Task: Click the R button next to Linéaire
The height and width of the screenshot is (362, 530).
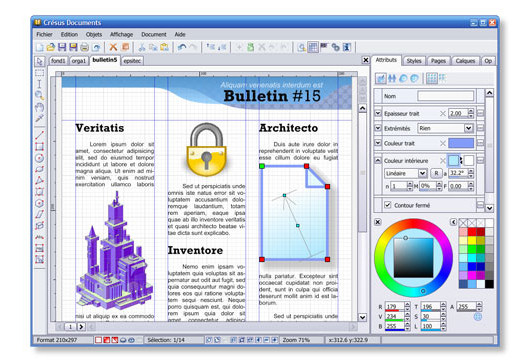Action: click(436, 173)
